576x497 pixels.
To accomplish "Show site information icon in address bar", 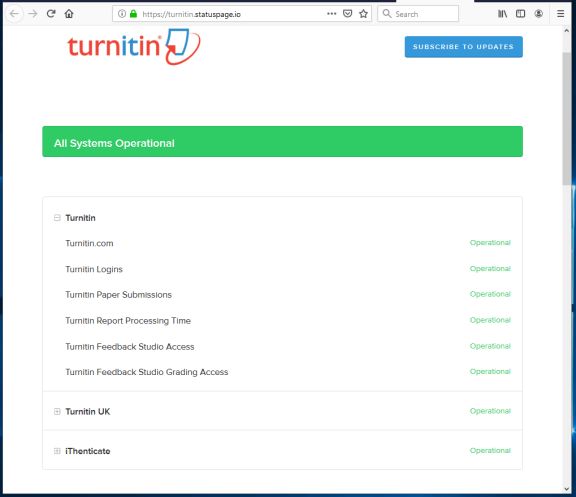I will point(122,14).
